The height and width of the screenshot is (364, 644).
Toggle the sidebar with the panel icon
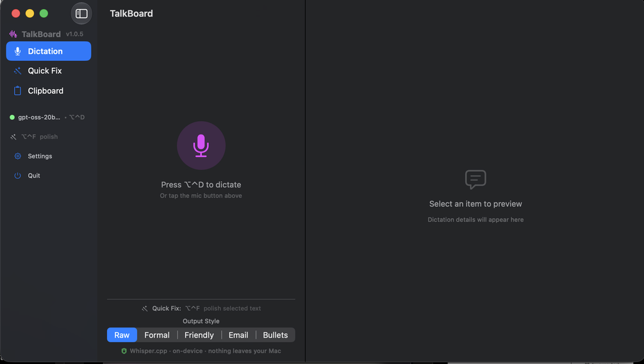pos(81,13)
